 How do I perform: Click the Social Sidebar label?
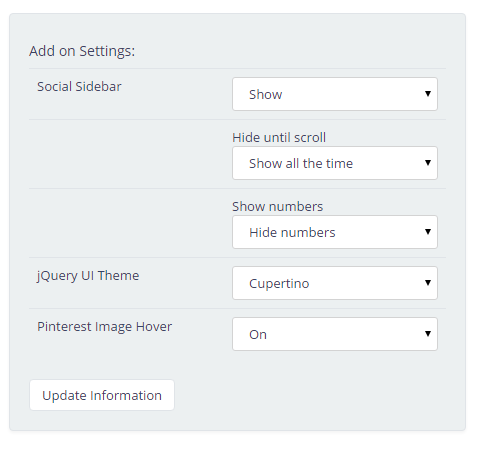(x=79, y=87)
